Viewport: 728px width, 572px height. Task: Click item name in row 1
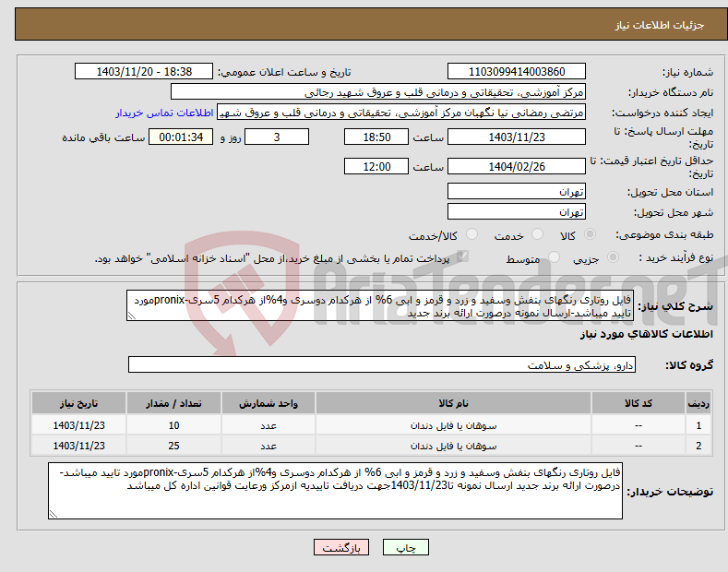(453, 425)
